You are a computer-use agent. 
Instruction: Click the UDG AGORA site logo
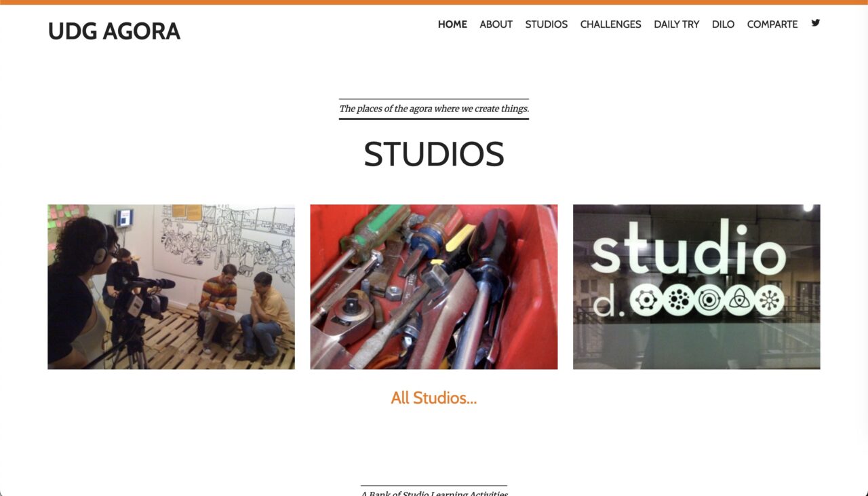point(114,31)
